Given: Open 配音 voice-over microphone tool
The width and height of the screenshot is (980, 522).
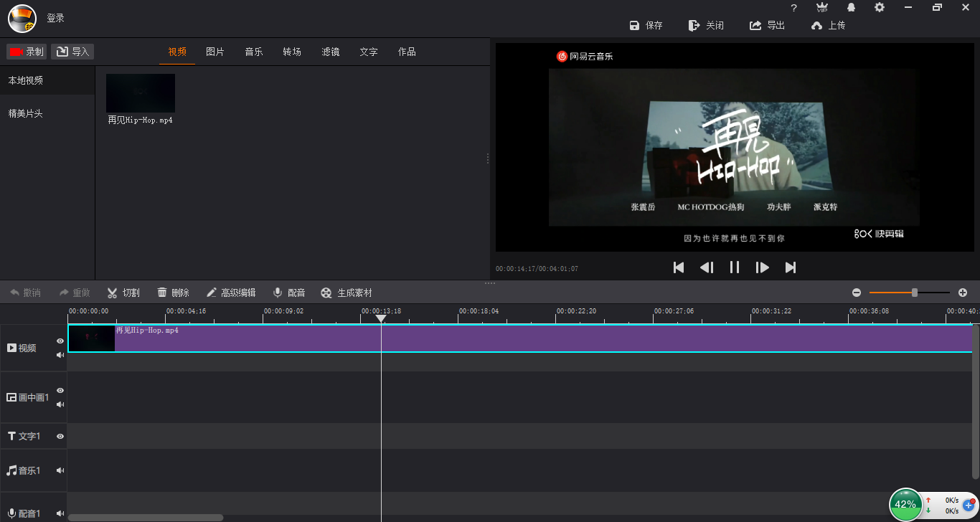Looking at the screenshot, I should click(x=289, y=293).
